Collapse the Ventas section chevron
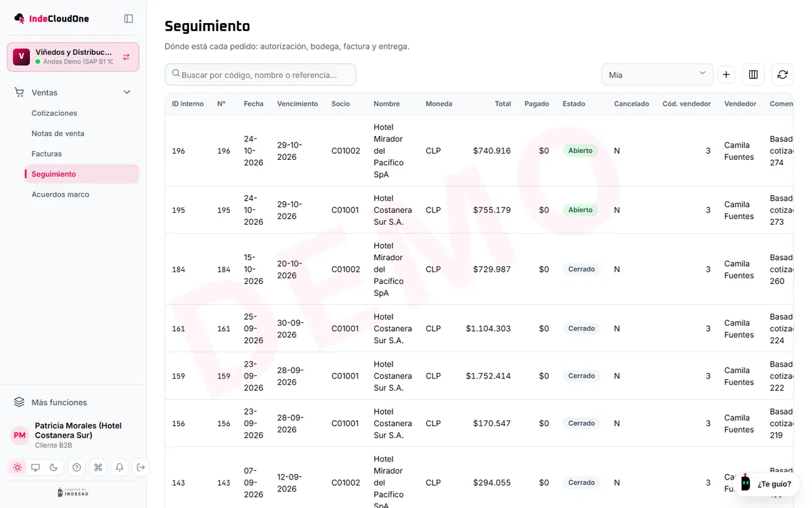812x508 pixels. (x=127, y=92)
